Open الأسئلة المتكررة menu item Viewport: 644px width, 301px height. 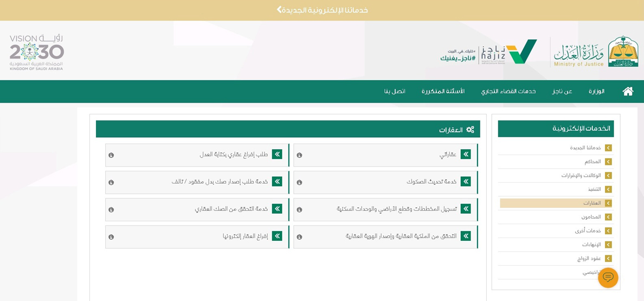point(443,91)
